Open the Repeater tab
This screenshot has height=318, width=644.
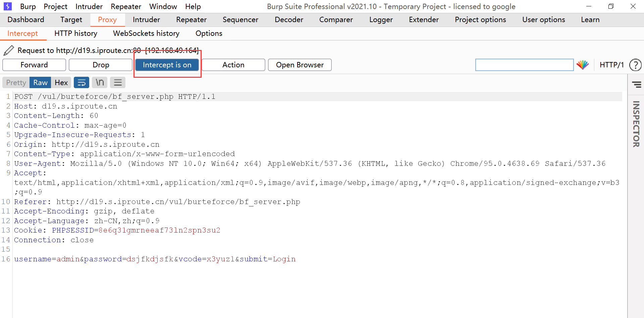point(191,20)
